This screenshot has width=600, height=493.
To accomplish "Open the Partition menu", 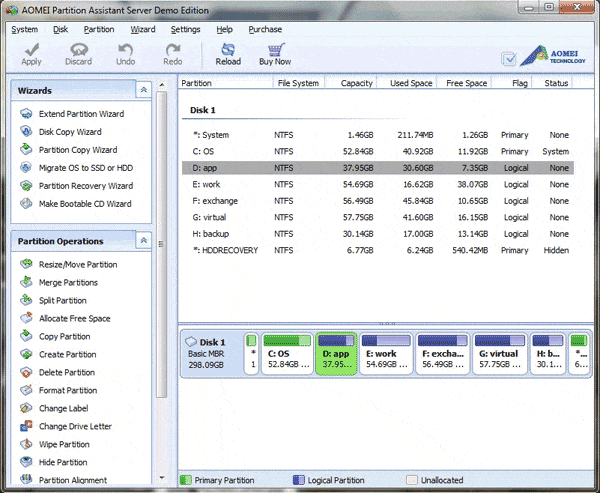I will tap(99, 29).
